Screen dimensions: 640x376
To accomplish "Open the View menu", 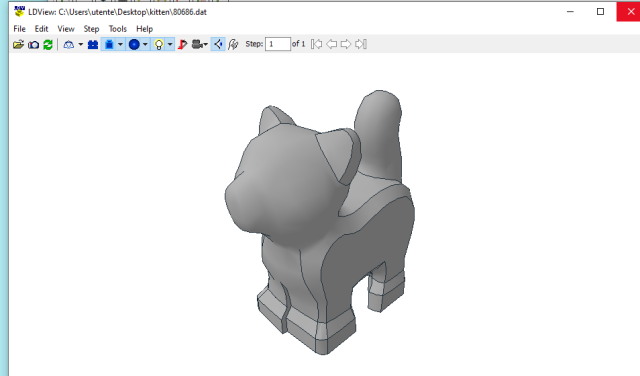I will tap(66, 29).
